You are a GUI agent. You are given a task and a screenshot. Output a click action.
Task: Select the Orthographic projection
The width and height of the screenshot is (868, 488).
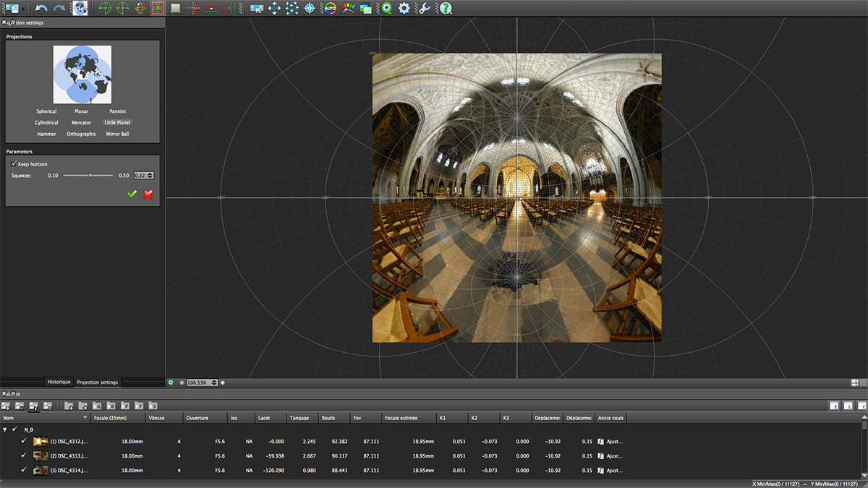coord(82,134)
